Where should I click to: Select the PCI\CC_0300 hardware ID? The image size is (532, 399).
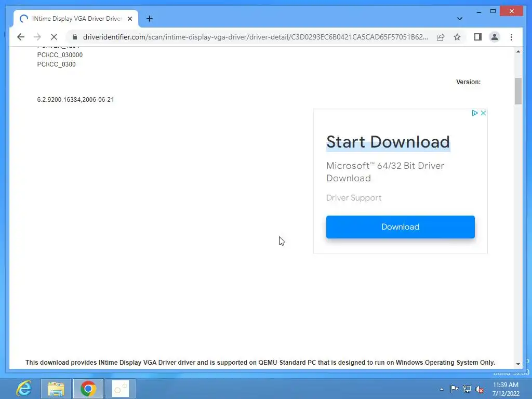click(x=56, y=64)
